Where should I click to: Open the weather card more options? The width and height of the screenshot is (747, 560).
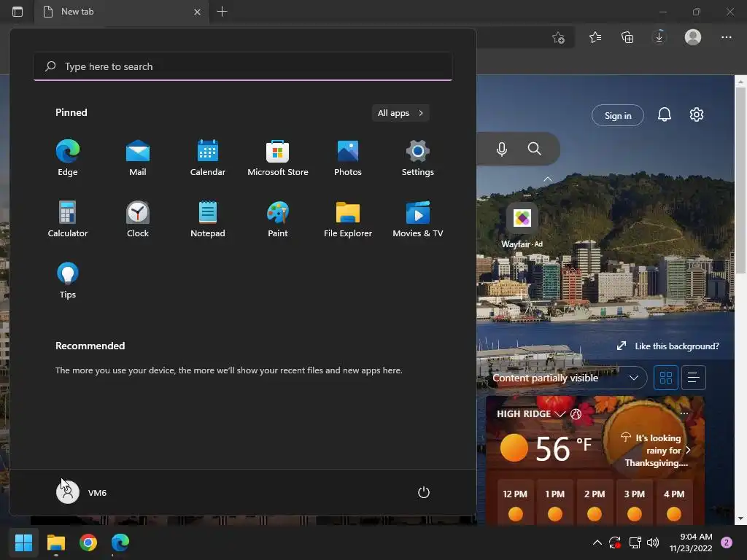[684, 413]
